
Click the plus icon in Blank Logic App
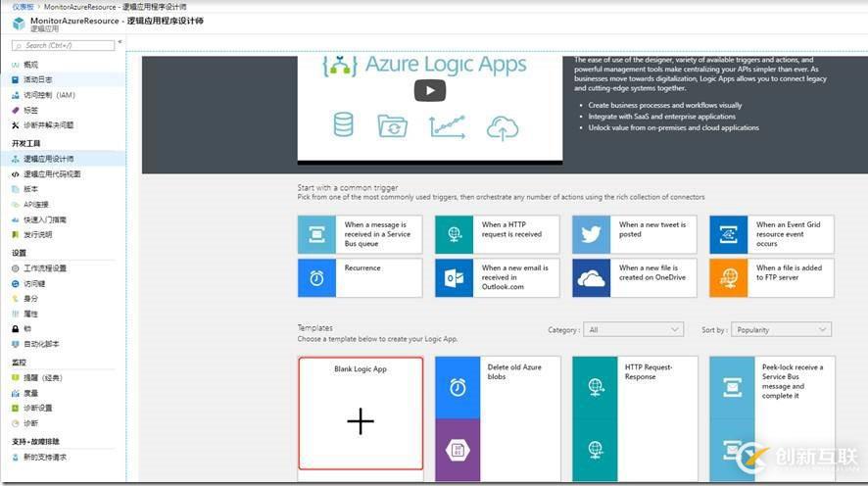[361, 421]
